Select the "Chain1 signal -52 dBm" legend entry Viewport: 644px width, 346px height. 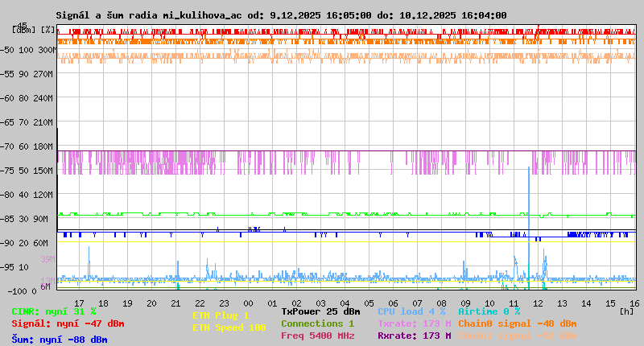(x=518, y=336)
